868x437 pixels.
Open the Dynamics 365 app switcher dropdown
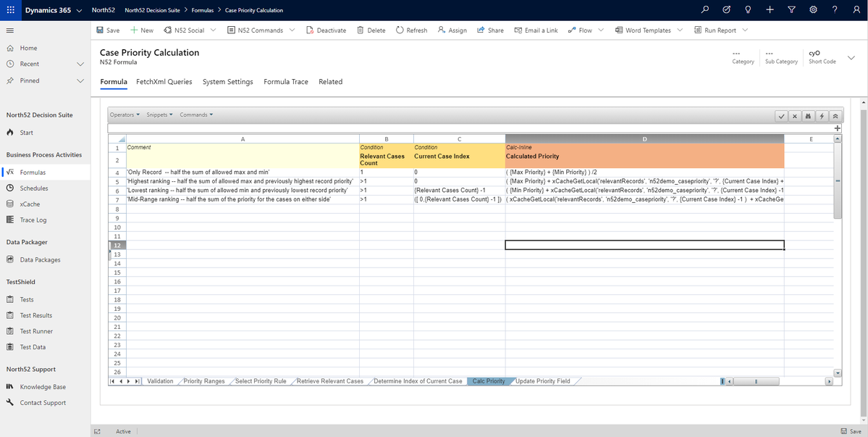coord(79,11)
